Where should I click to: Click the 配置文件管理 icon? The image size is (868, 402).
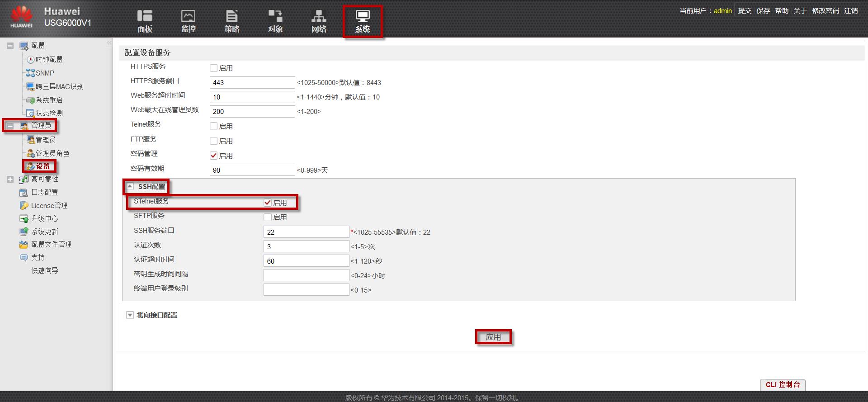(x=24, y=244)
